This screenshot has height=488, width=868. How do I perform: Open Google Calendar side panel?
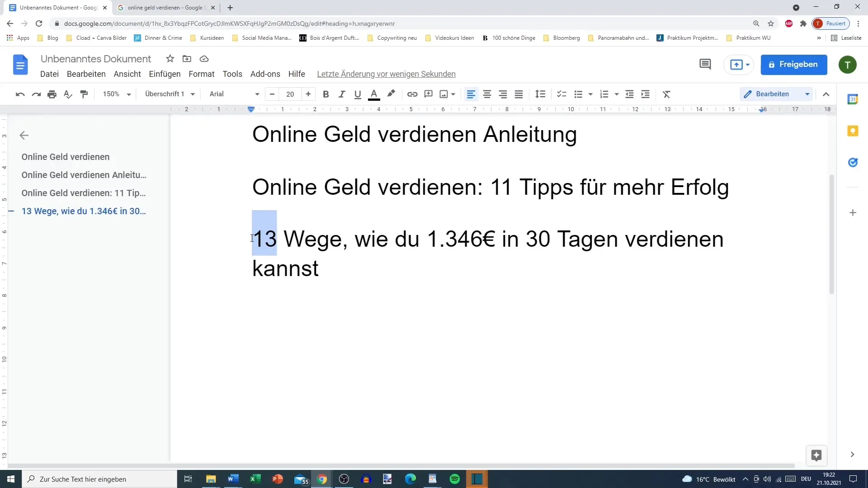[x=853, y=99]
